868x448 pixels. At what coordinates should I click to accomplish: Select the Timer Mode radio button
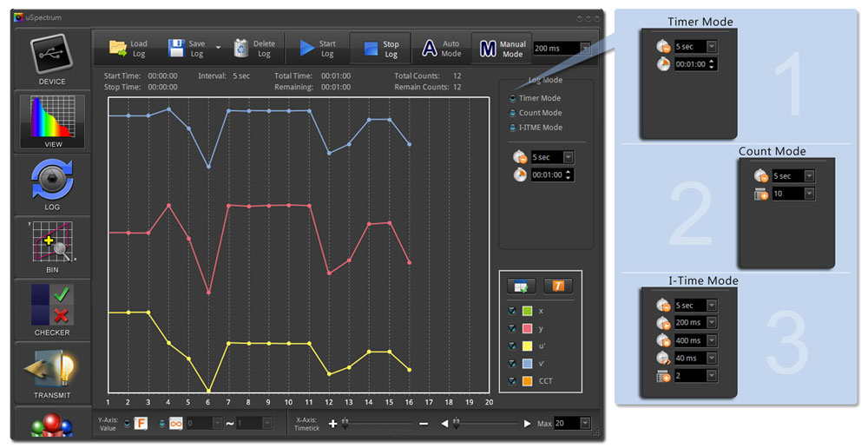pos(513,99)
